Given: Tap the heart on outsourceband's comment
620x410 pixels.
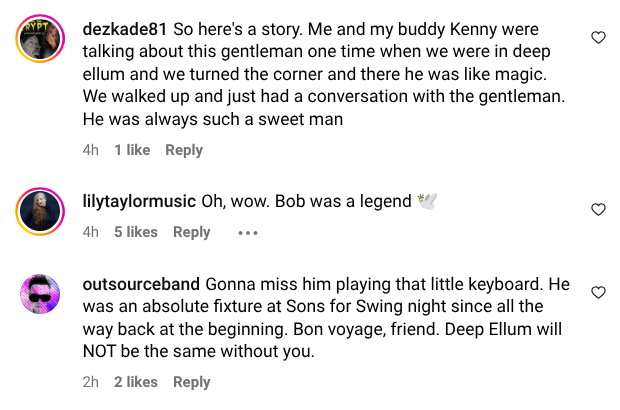Looking at the screenshot, I should (x=598, y=293).
